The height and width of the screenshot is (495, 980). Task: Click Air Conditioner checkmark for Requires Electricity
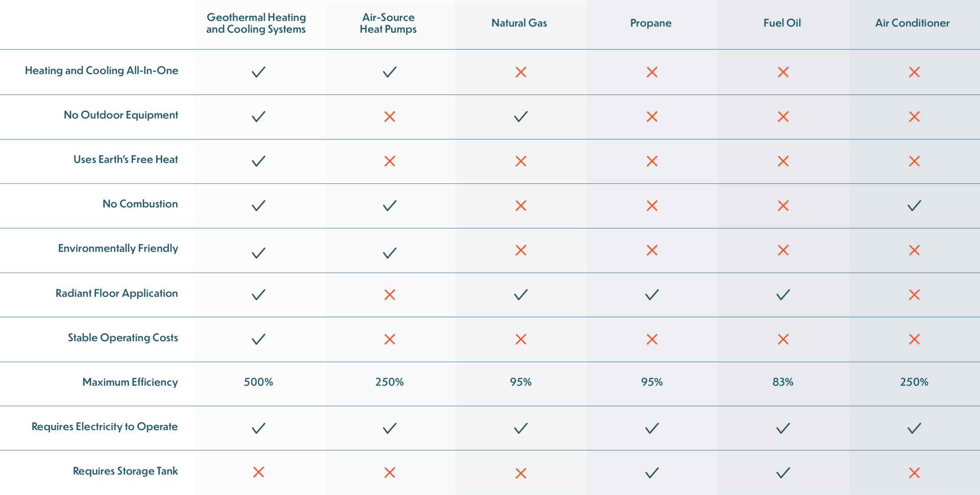pyautogui.click(x=914, y=428)
